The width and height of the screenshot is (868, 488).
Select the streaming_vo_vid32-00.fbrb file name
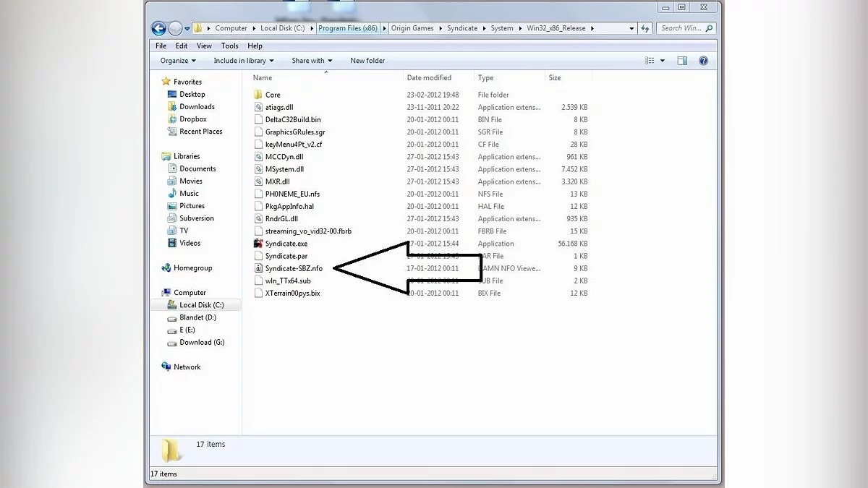[x=308, y=231]
